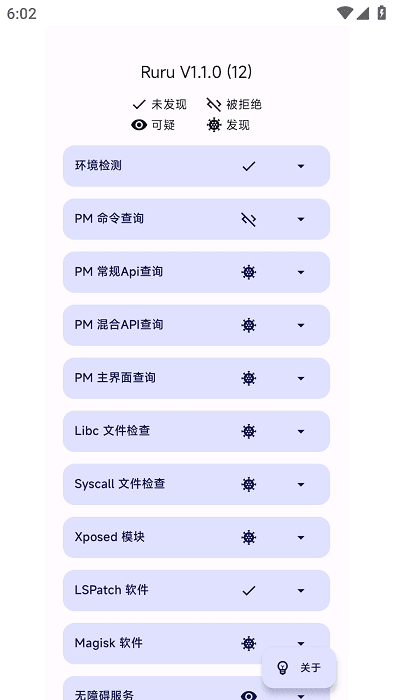Select the PM 命令查询 card
Image resolution: width=393 pixels, height=700 pixels.
tap(196, 219)
